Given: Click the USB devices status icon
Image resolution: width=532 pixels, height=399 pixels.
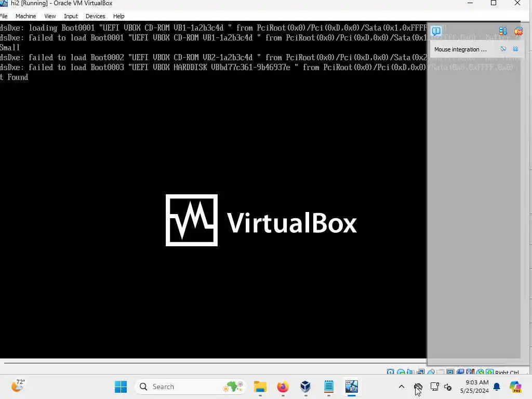Looking at the screenshot, I should [x=431, y=372].
